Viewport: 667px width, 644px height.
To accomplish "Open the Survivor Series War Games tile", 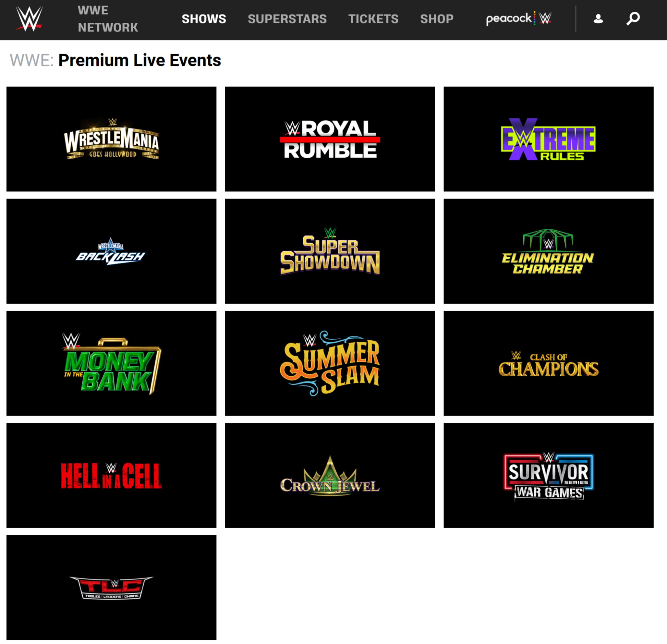I will (548, 475).
